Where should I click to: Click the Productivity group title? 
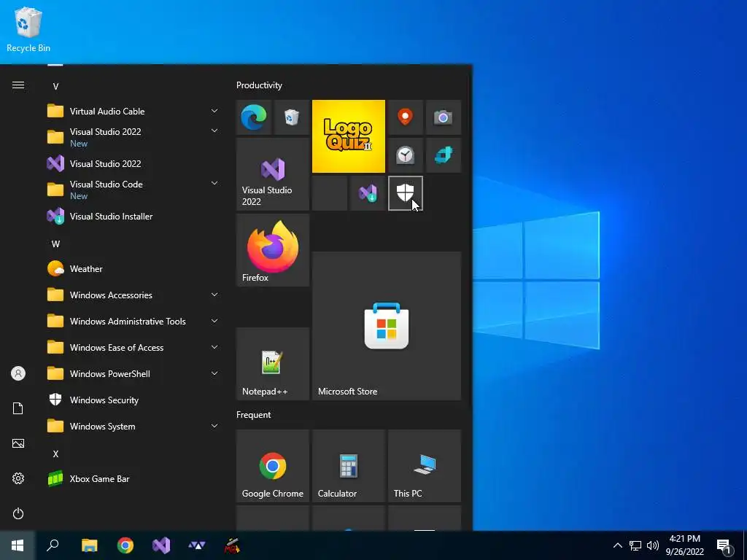pyautogui.click(x=259, y=85)
